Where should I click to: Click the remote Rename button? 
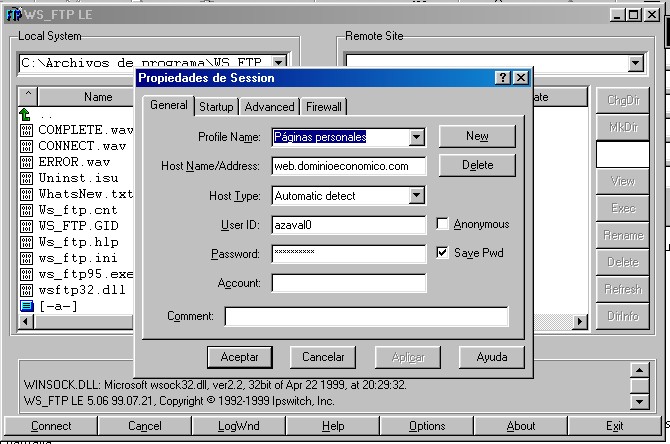[623, 235]
